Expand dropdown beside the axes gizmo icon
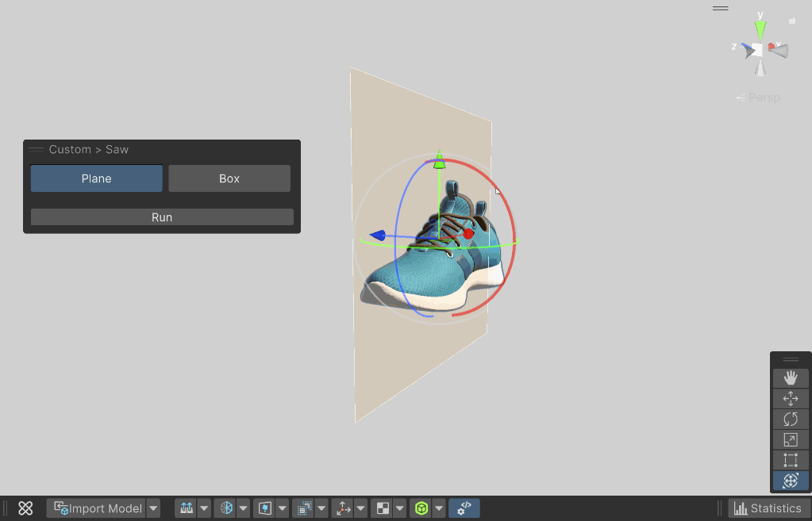 (x=361, y=508)
